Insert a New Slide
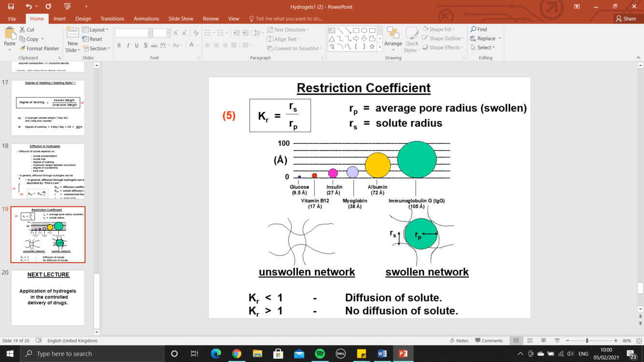The width and height of the screenshot is (644, 362). point(72,40)
